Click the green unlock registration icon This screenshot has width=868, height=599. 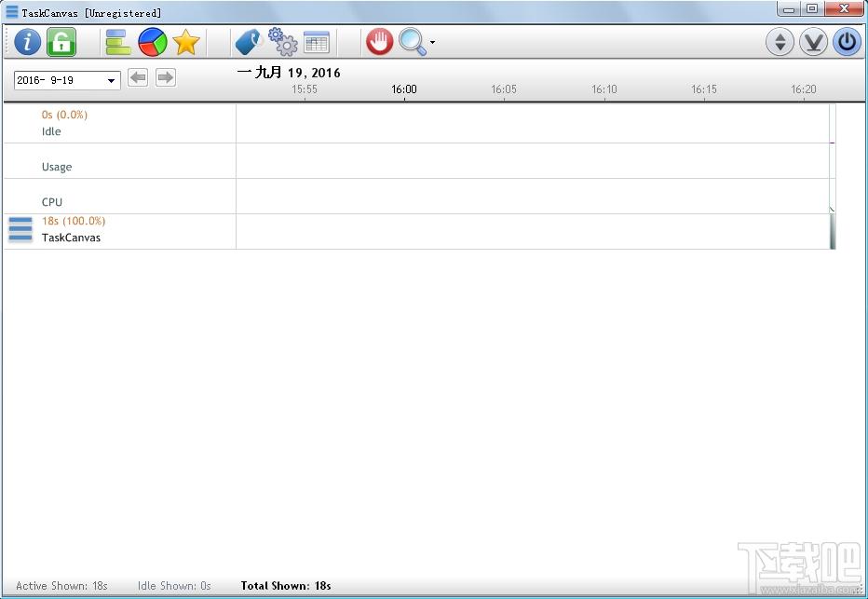coord(61,42)
